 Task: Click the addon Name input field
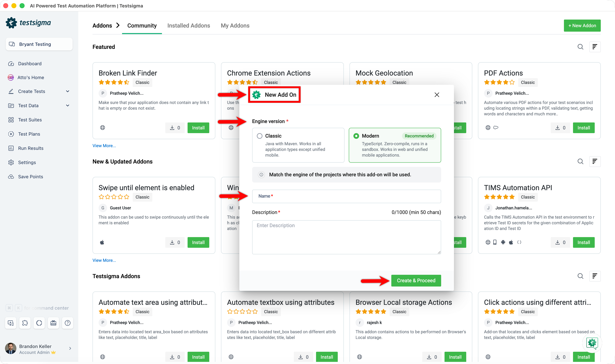[346, 196]
